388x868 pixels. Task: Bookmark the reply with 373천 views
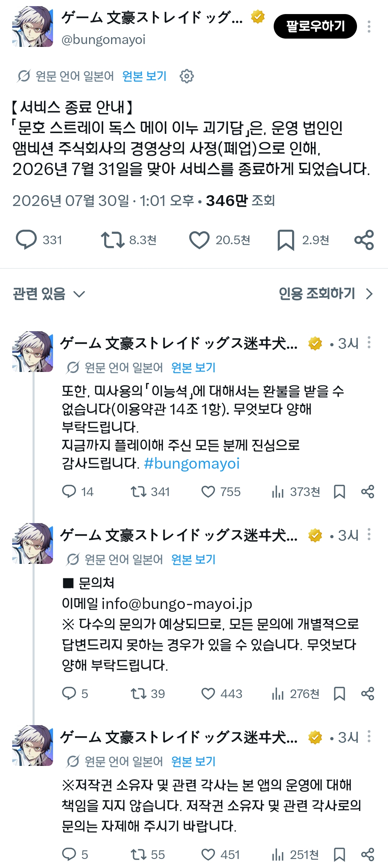(x=339, y=492)
